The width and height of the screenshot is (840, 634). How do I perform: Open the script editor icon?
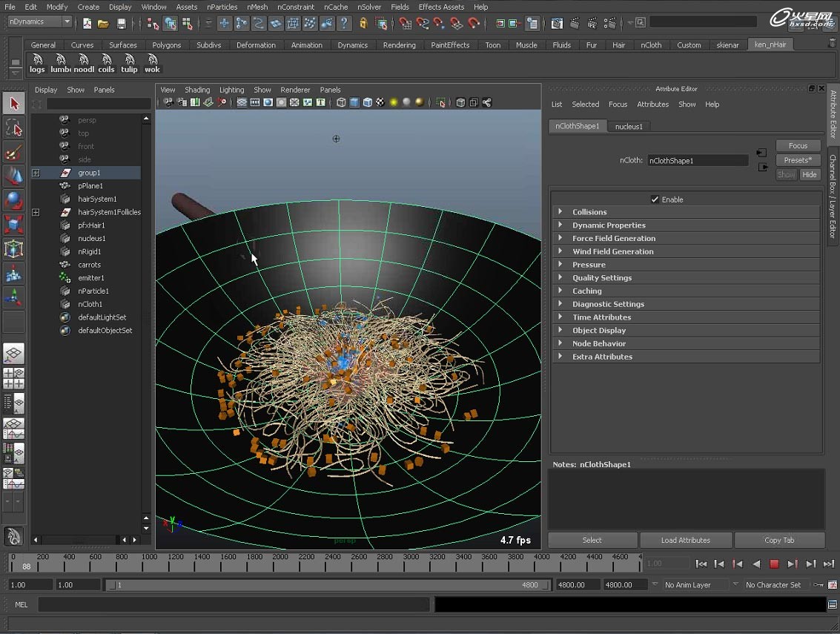pyautogui.click(x=833, y=605)
